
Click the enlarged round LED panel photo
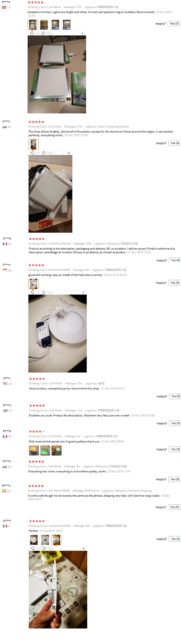[x=58, y=334]
